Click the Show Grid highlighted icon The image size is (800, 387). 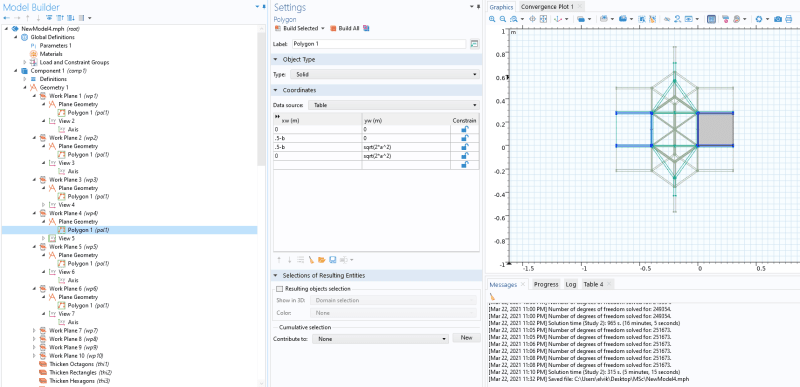click(711, 19)
